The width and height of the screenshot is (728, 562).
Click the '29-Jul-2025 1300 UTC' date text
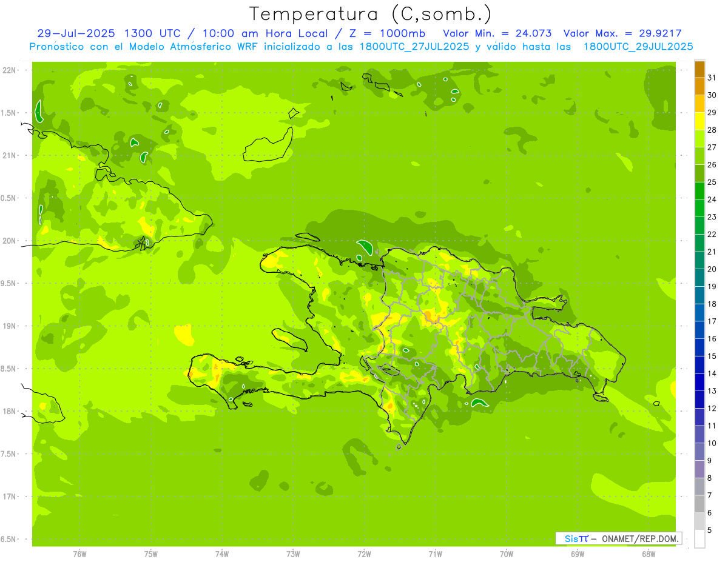108,33
